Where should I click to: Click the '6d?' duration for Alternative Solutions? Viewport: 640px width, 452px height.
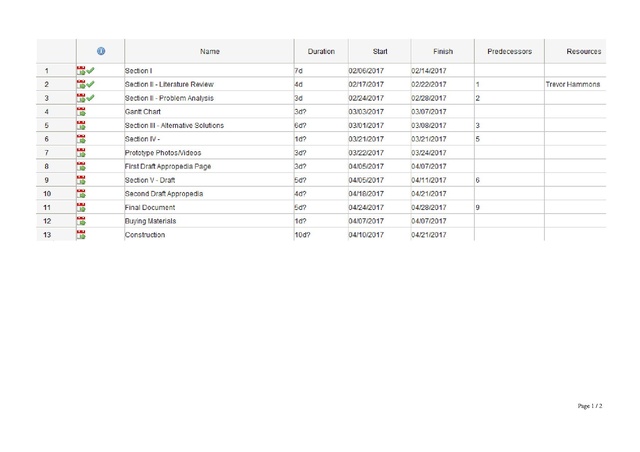(x=300, y=125)
